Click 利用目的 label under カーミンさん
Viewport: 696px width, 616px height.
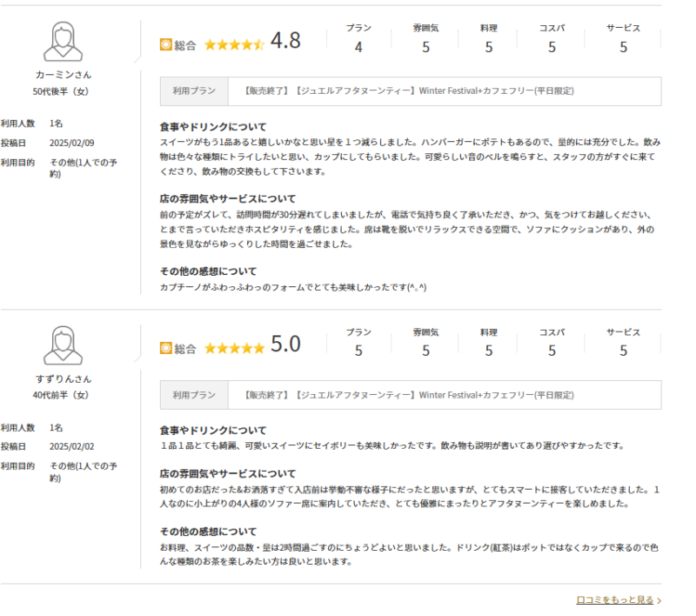(17, 163)
